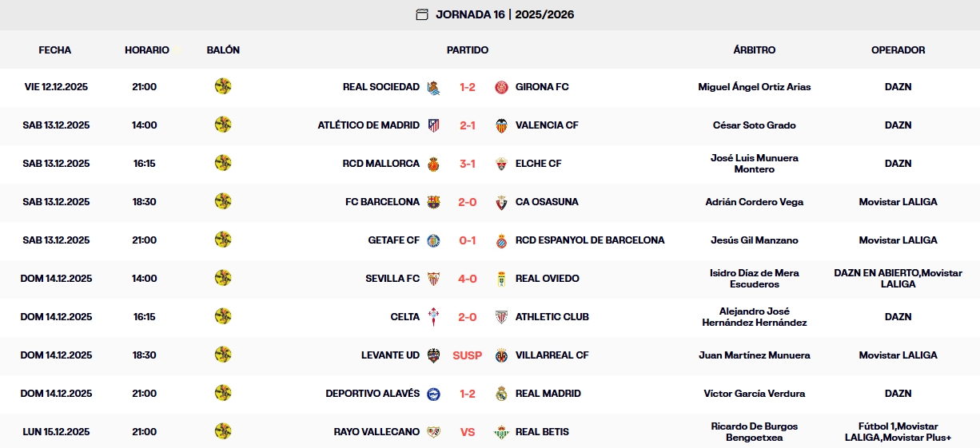Click the FC Barcelona crest

[x=433, y=202]
